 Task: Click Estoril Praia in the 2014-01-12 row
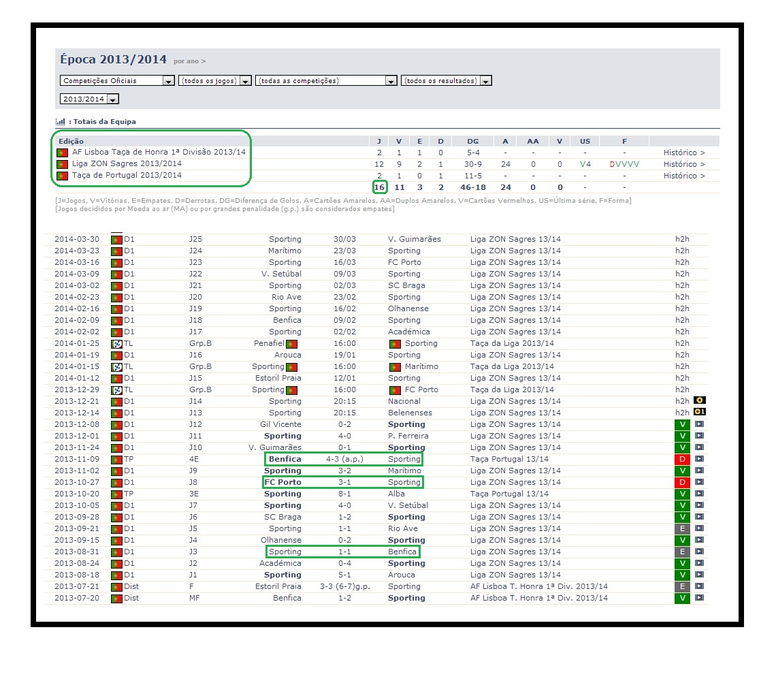(x=278, y=378)
